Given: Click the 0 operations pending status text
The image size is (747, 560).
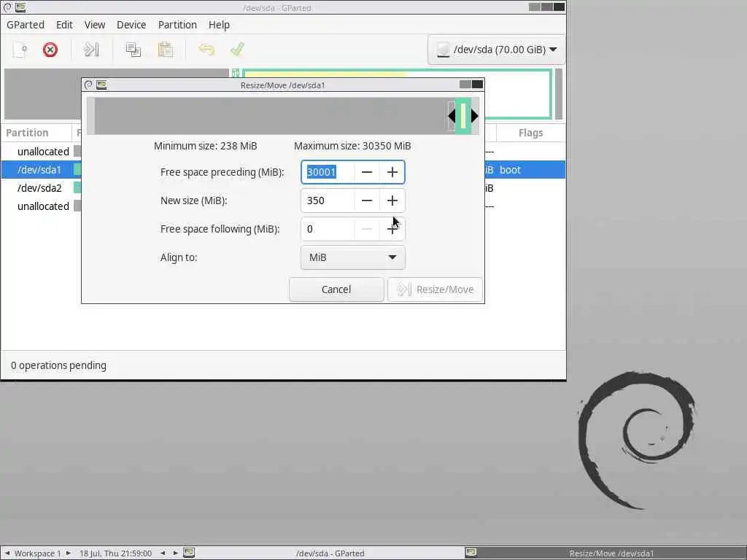Looking at the screenshot, I should point(58,365).
